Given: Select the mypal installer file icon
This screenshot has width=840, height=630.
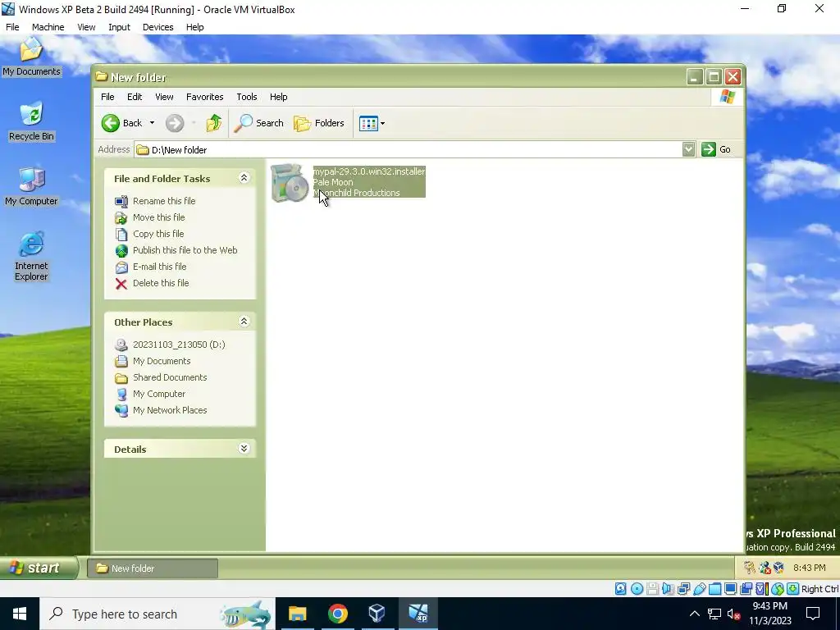Looking at the screenshot, I should click(x=290, y=183).
